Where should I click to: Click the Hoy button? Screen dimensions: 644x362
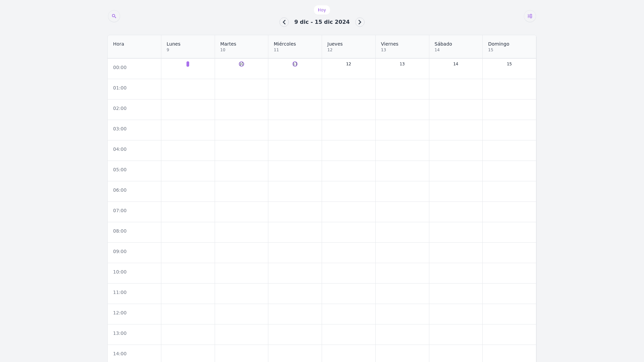pyautogui.click(x=322, y=10)
